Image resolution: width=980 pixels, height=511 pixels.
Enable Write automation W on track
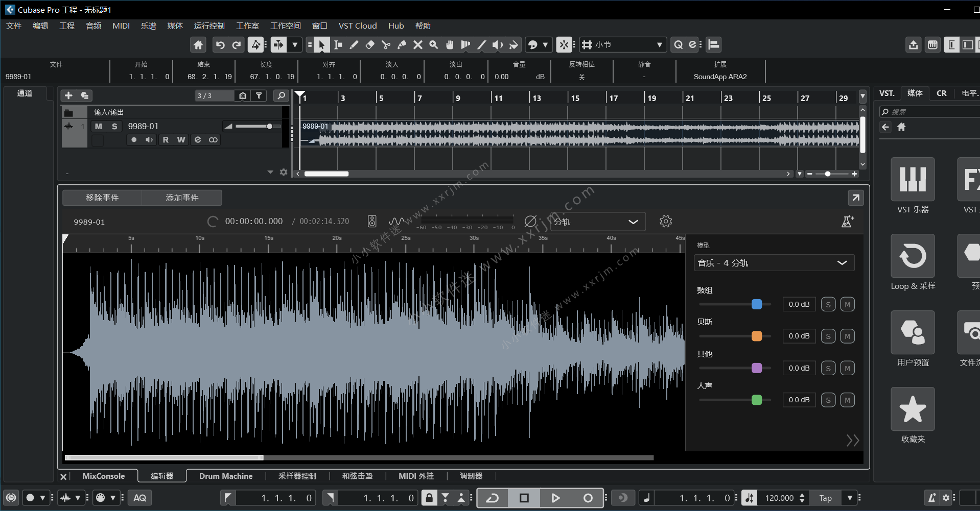tap(181, 140)
